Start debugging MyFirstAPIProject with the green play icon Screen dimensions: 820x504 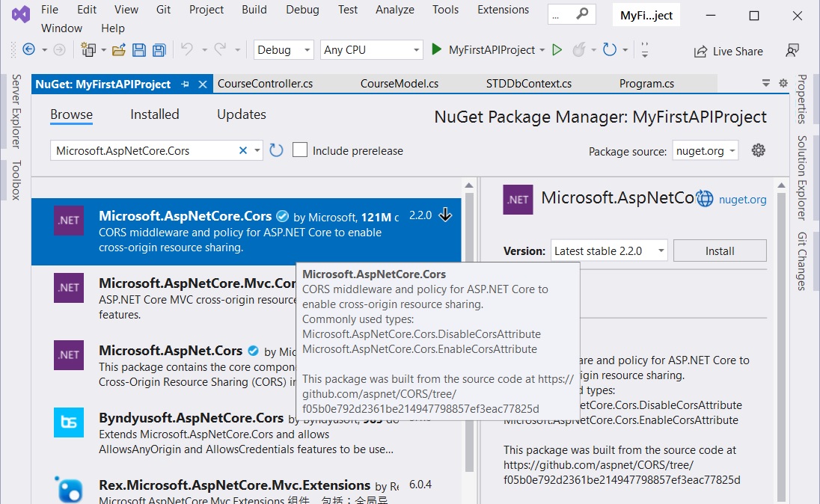[436, 49]
